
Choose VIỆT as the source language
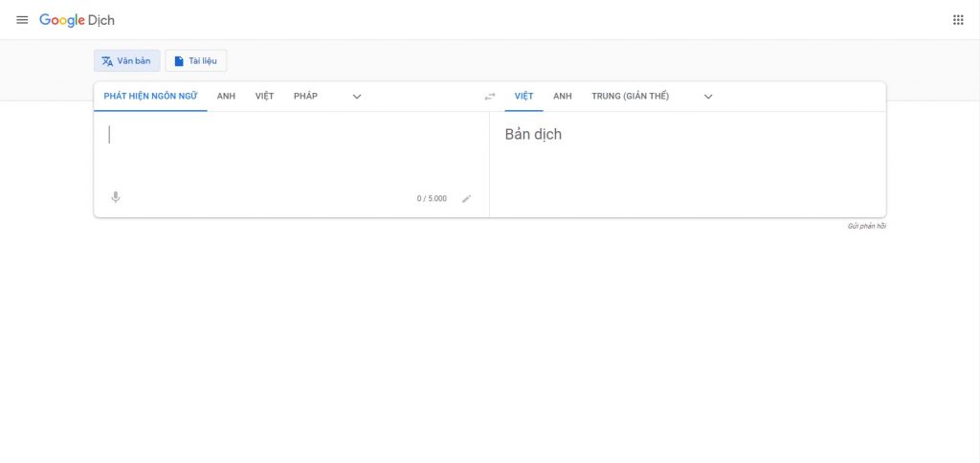264,97
